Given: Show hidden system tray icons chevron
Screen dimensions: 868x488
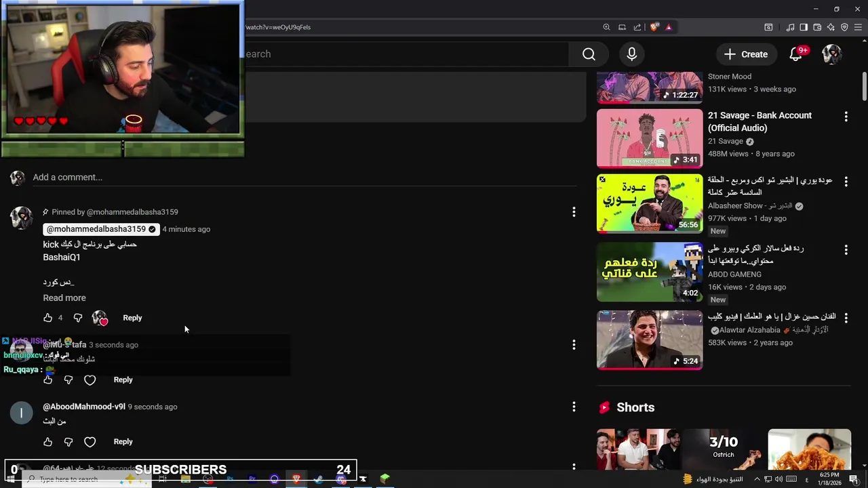Looking at the screenshot, I should coord(757,479).
